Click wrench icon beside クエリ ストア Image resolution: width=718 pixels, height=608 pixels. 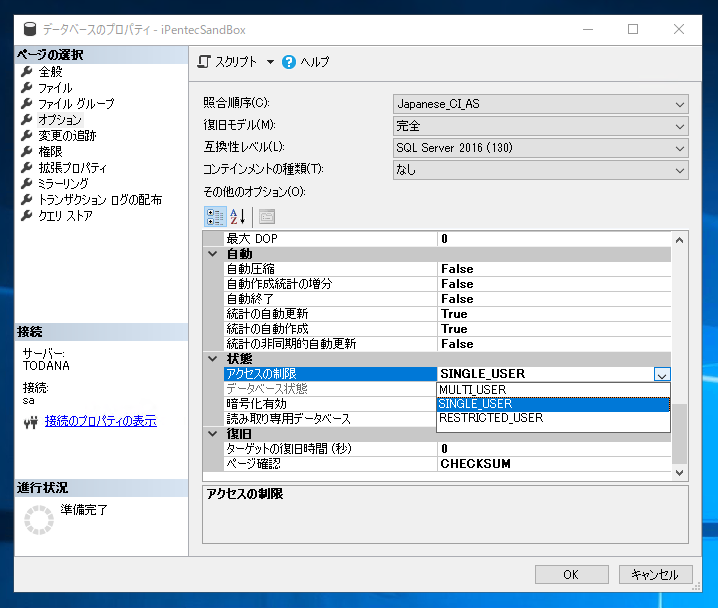tap(27, 216)
